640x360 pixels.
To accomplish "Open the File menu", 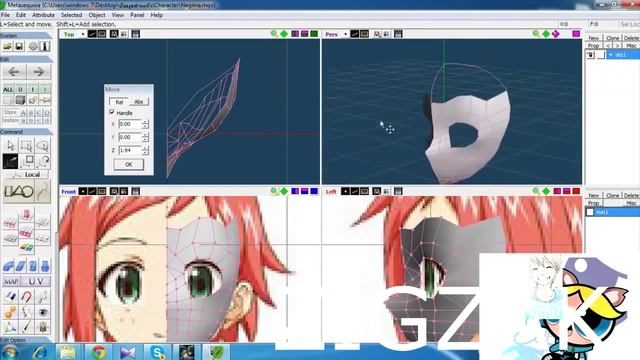I will (5, 15).
